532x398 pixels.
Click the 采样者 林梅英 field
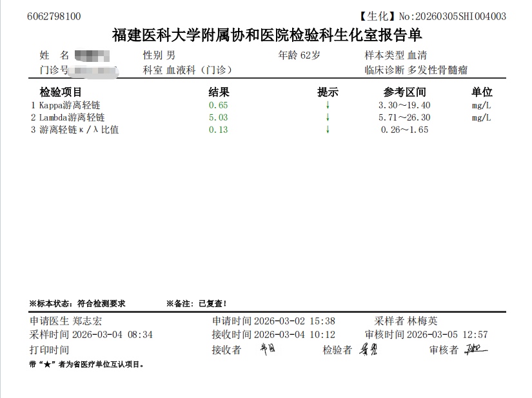pos(406,321)
